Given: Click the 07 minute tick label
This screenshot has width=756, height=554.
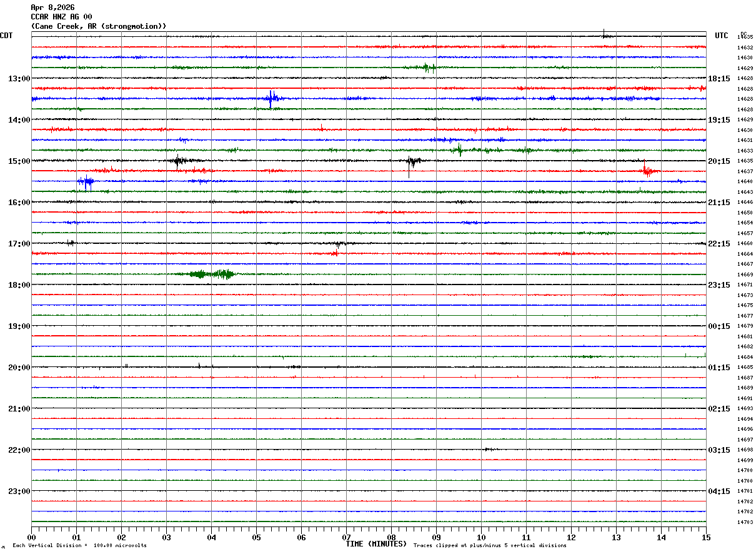Looking at the screenshot, I should (346, 538).
